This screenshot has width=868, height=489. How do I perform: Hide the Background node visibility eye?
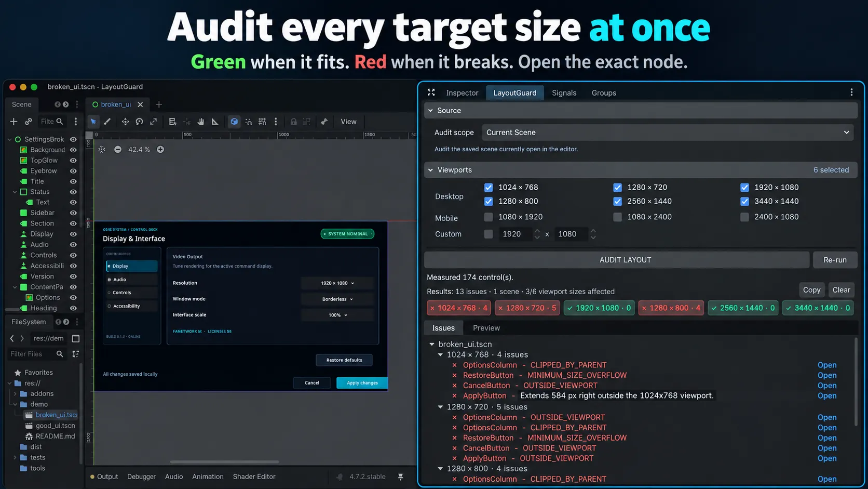[x=73, y=150]
